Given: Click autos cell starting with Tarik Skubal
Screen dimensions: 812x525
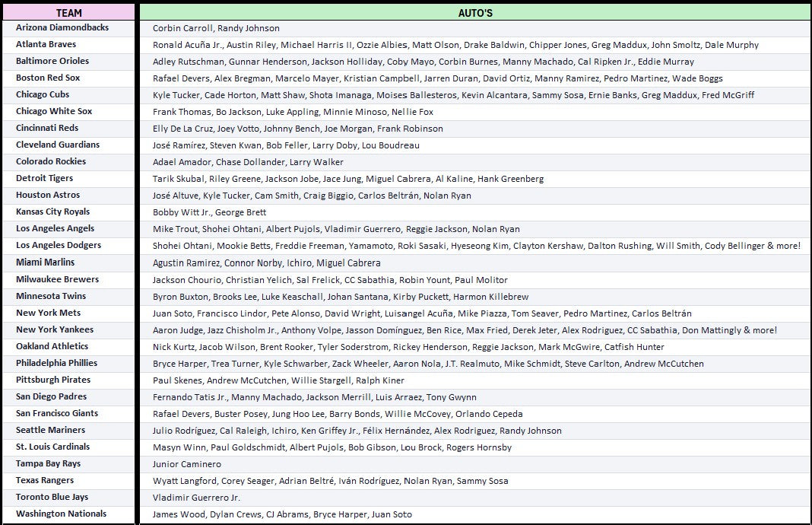Looking at the screenshot, I should (x=475, y=179).
